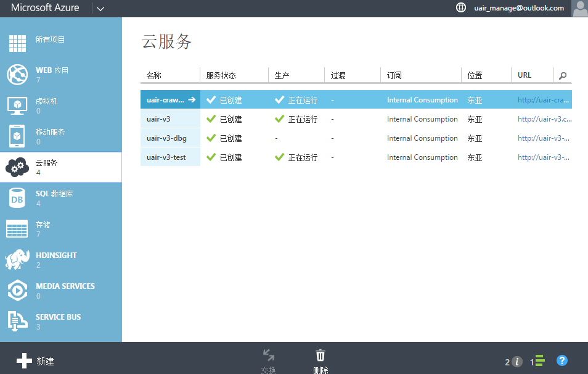Open the SQL 数据库 sidebar icon
This screenshot has width=588, height=374.
[17, 196]
